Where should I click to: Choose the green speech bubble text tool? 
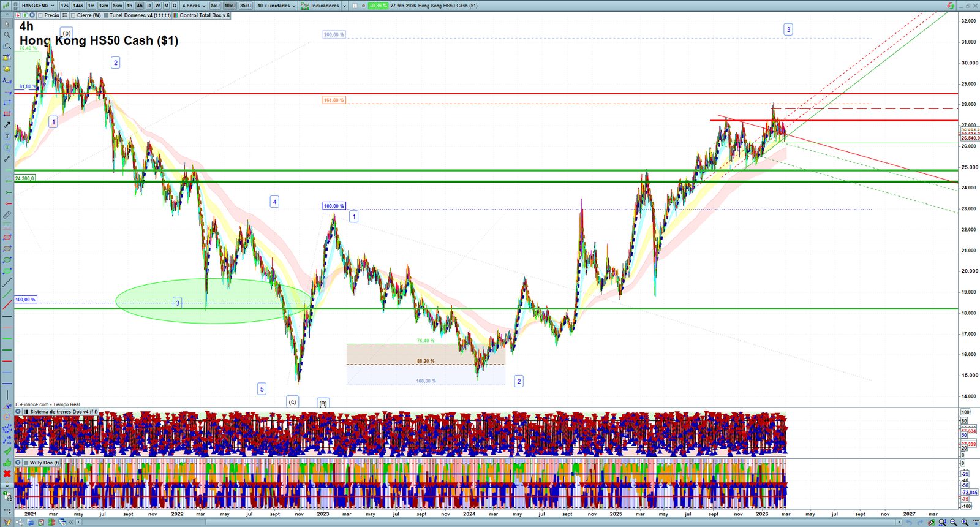(x=7, y=147)
